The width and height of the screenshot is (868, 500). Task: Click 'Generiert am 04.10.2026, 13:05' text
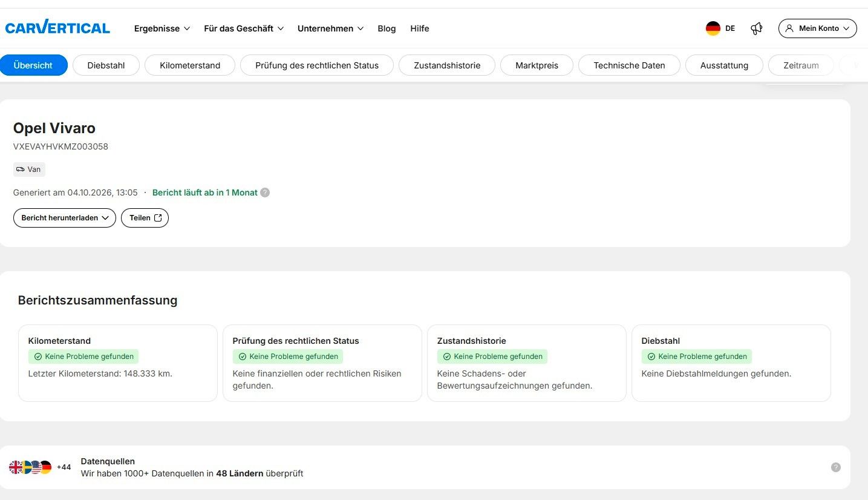point(76,192)
